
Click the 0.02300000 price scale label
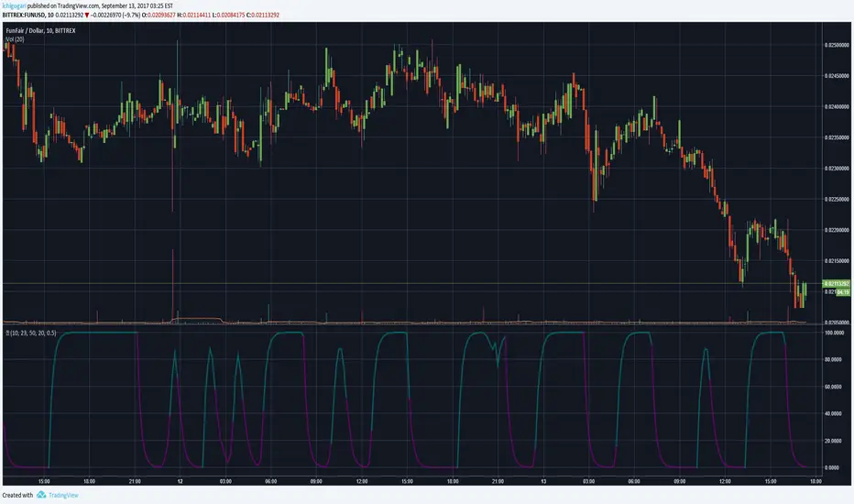pos(838,169)
